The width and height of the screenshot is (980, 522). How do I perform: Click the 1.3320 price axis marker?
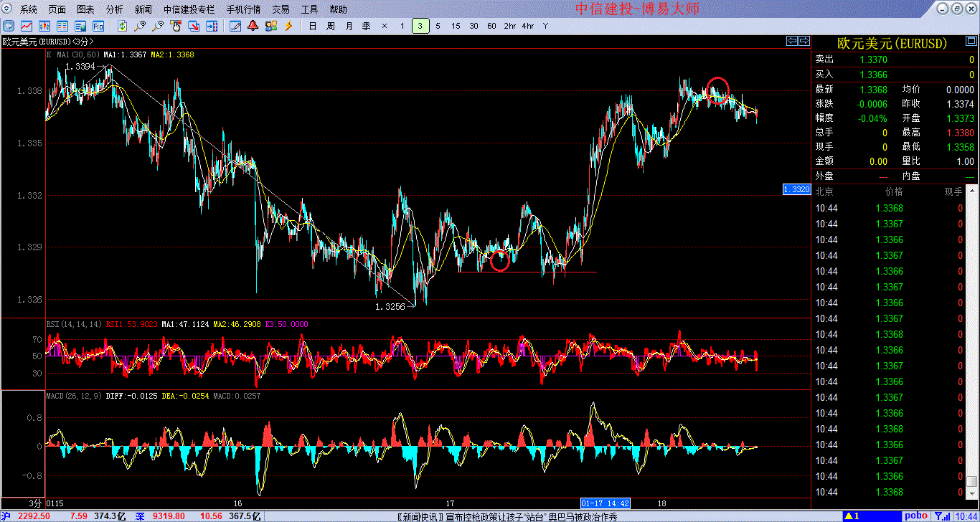pos(796,189)
